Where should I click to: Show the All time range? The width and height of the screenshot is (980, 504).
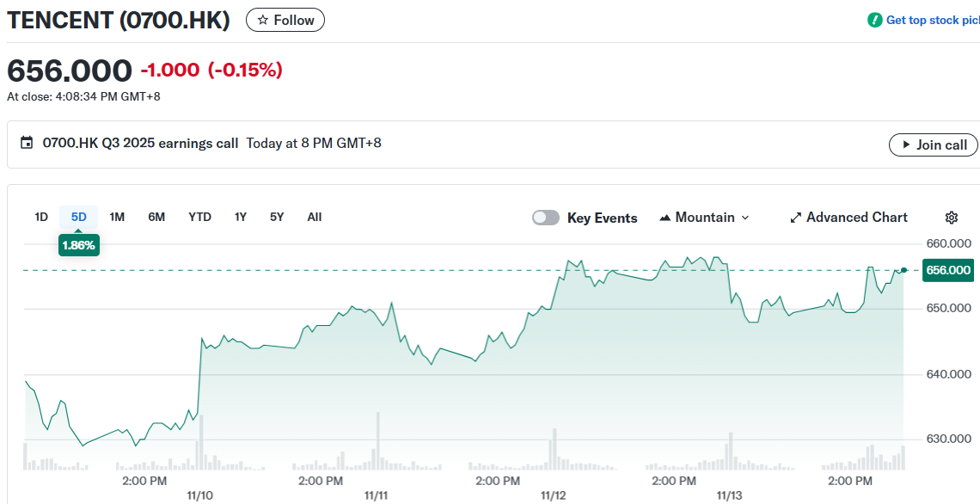(x=315, y=217)
